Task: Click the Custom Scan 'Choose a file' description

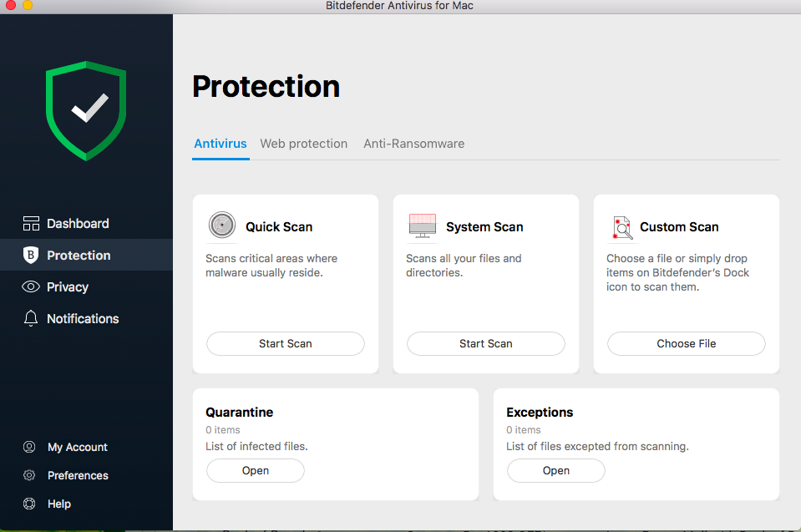Action: 677,272
